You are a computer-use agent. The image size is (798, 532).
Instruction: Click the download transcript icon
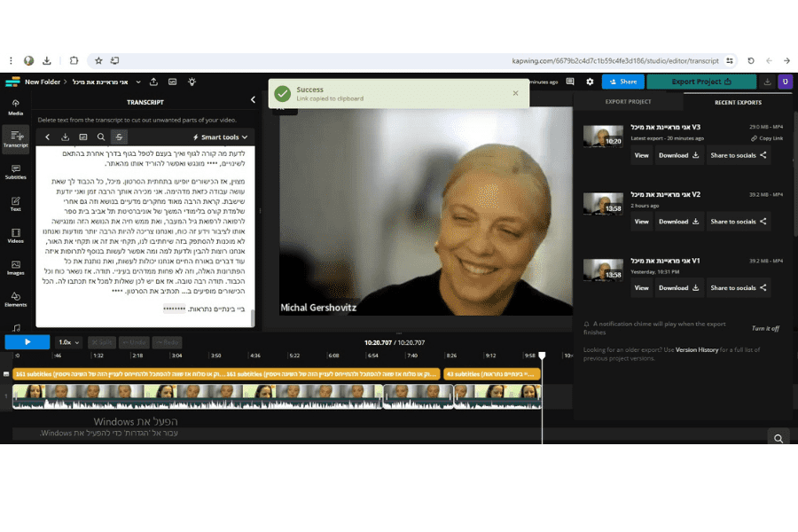65,137
